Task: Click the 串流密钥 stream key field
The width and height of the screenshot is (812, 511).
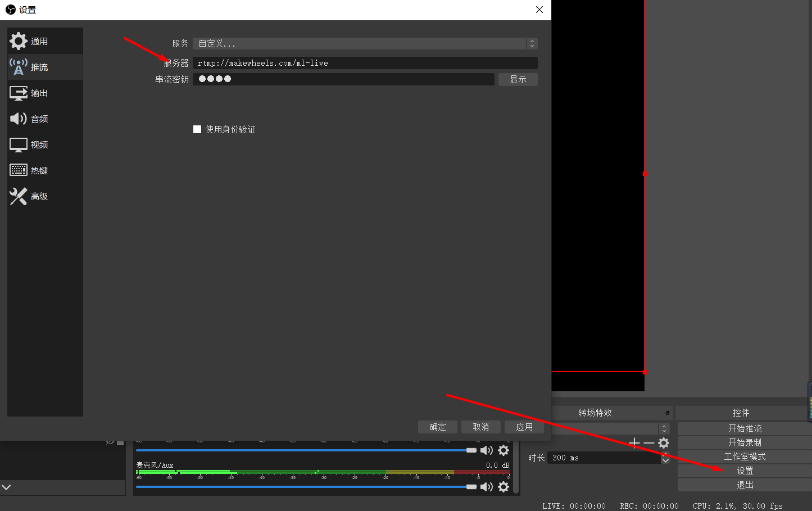Action: [343, 79]
